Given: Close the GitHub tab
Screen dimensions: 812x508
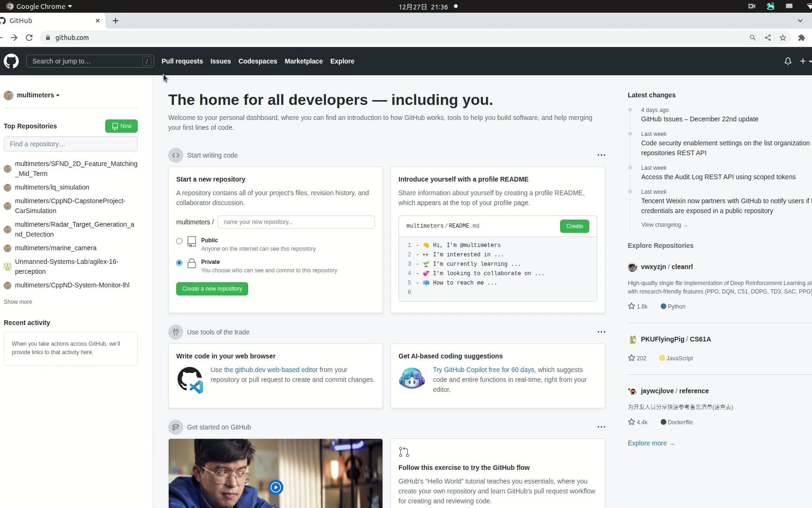Looking at the screenshot, I should tap(98, 21).
